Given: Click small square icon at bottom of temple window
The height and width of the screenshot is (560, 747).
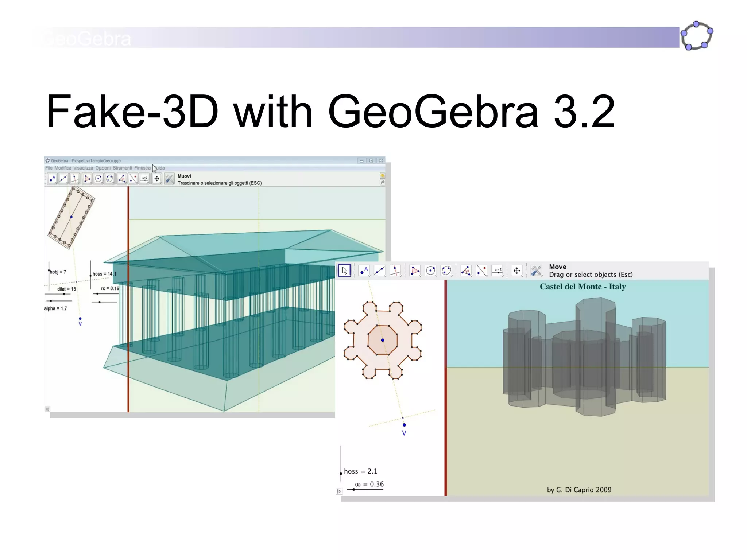Looking at the screenshot, I should point(47,409).
